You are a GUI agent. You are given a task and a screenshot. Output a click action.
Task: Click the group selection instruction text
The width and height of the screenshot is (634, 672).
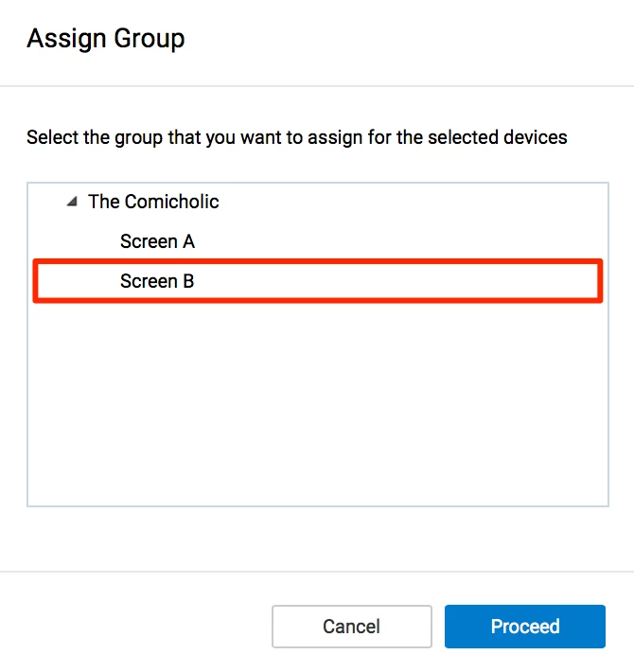297,137
